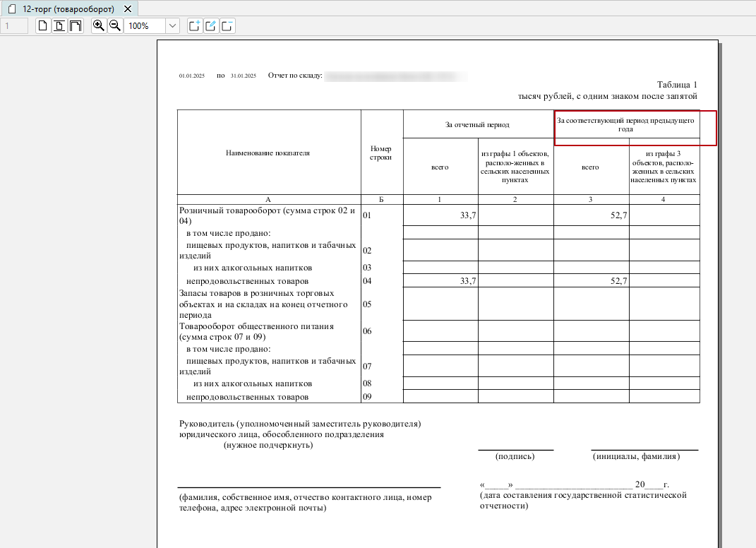This screenshot has width=756, height=548.
Task: Click the whole page view icon
Action: (x=44, y=26)
